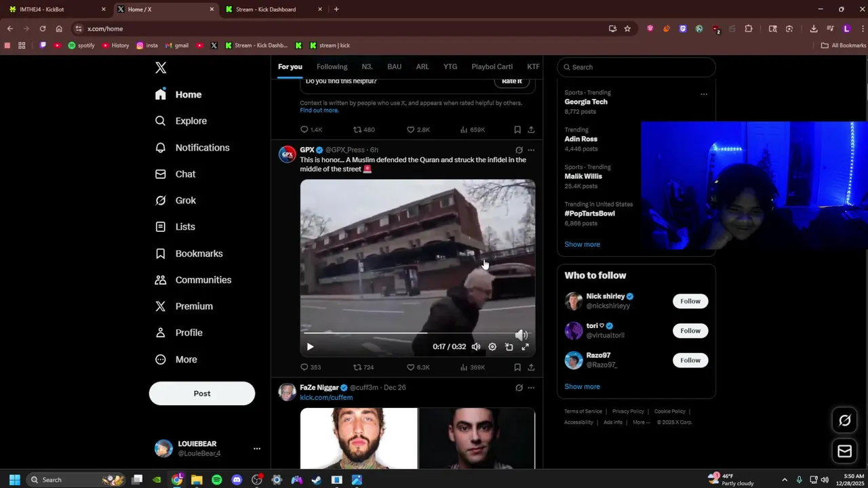The width and height of the screenshot is (868, 488).
Task: Open the Explore page from sidebar
Action: [181, 121]
